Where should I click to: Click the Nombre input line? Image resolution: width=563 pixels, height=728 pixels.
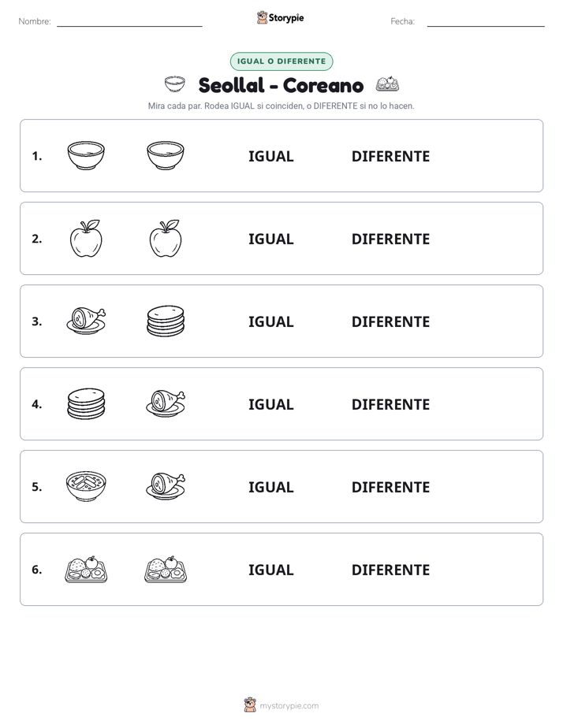129,22
